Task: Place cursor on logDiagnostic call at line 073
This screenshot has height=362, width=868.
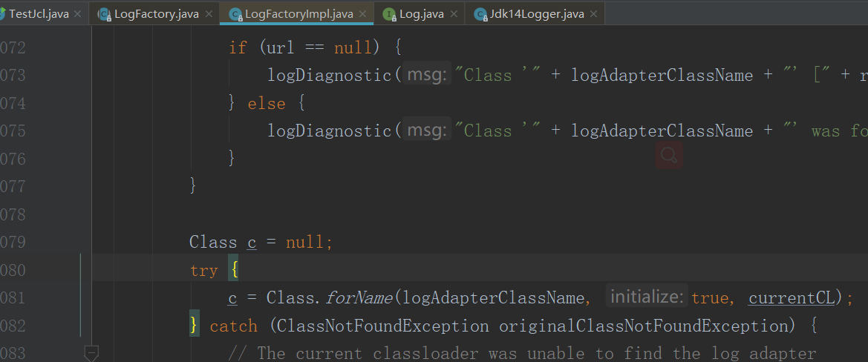Action: (330, 75)
